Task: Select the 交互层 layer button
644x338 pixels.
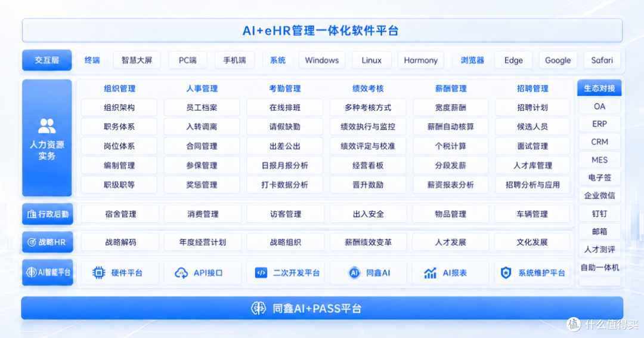Action: pos(47,60)
